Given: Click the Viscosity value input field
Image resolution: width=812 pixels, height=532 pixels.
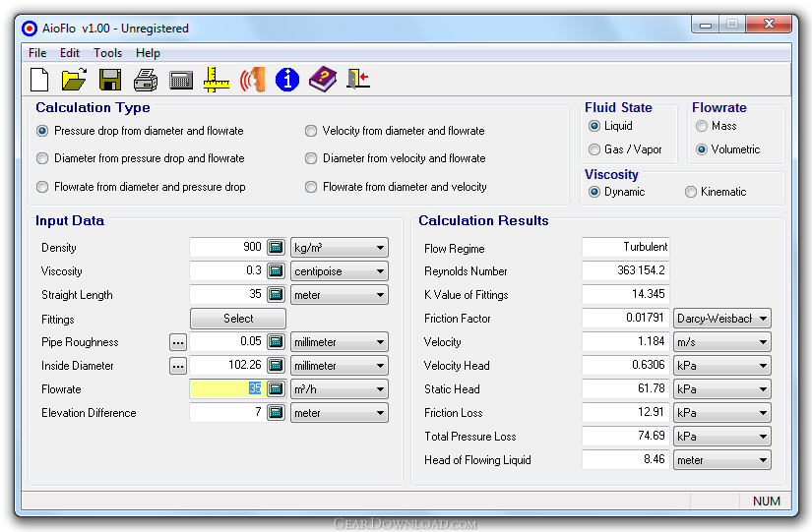Looking at the screenshot, I should [227, 270].
